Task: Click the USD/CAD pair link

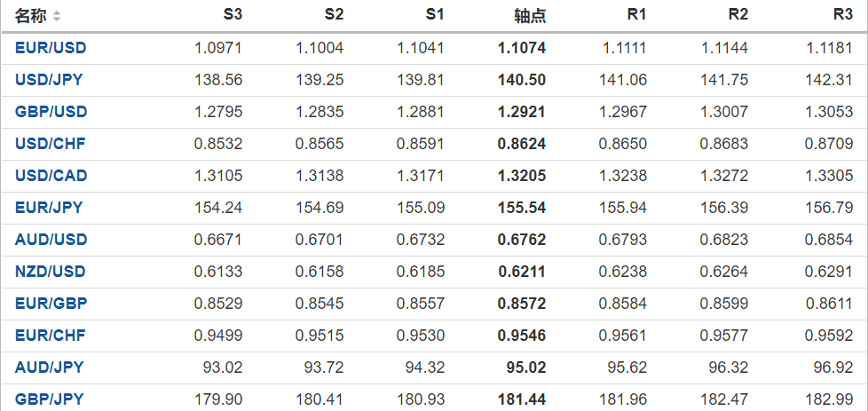Action: coord(51,176)
